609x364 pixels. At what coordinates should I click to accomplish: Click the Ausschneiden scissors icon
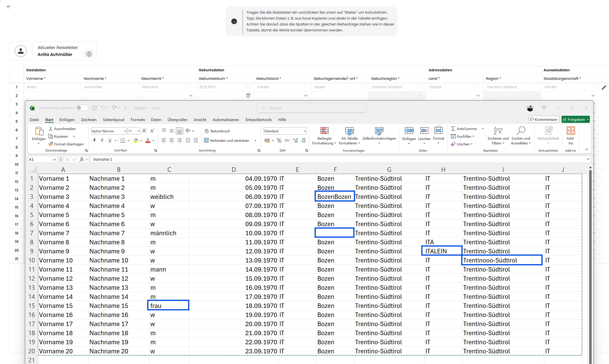tap(51, 129)
